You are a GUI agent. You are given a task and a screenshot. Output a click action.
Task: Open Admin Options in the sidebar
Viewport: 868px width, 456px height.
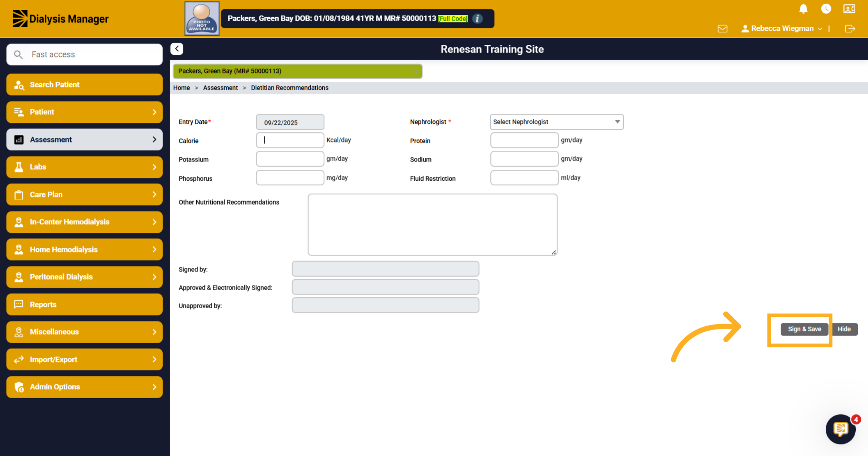coord(84,387)
